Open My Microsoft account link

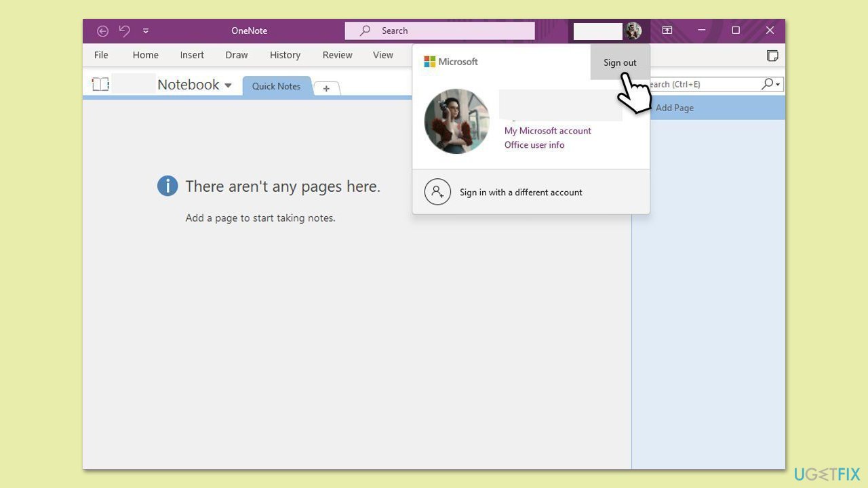(547, 131)
